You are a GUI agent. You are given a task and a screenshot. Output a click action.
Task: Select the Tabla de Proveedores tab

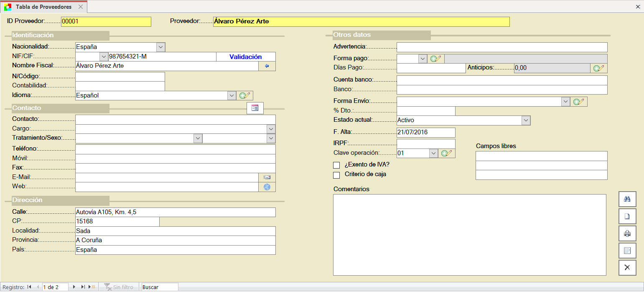coord(43,7)
